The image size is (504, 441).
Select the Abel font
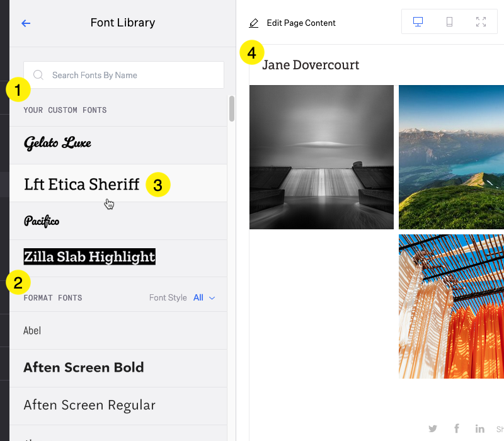[x=118, y=330]
